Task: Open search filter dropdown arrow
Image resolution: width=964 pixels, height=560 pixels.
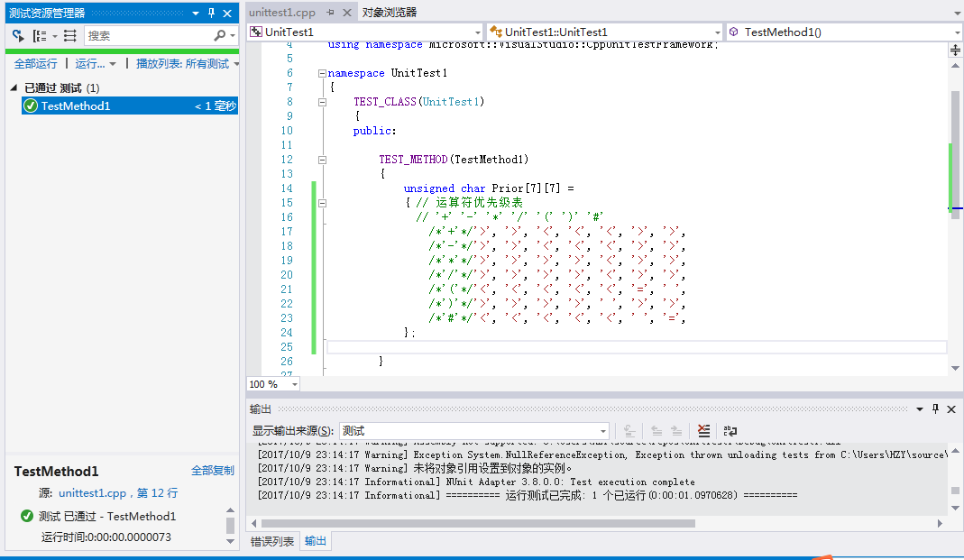Action: (x=233, y=36)
